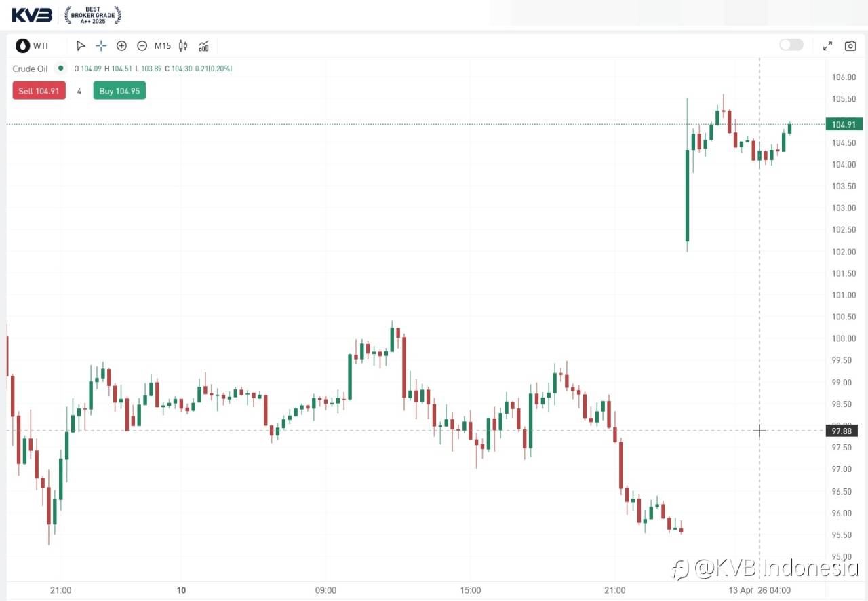Click the spread value 4 field

79,91
